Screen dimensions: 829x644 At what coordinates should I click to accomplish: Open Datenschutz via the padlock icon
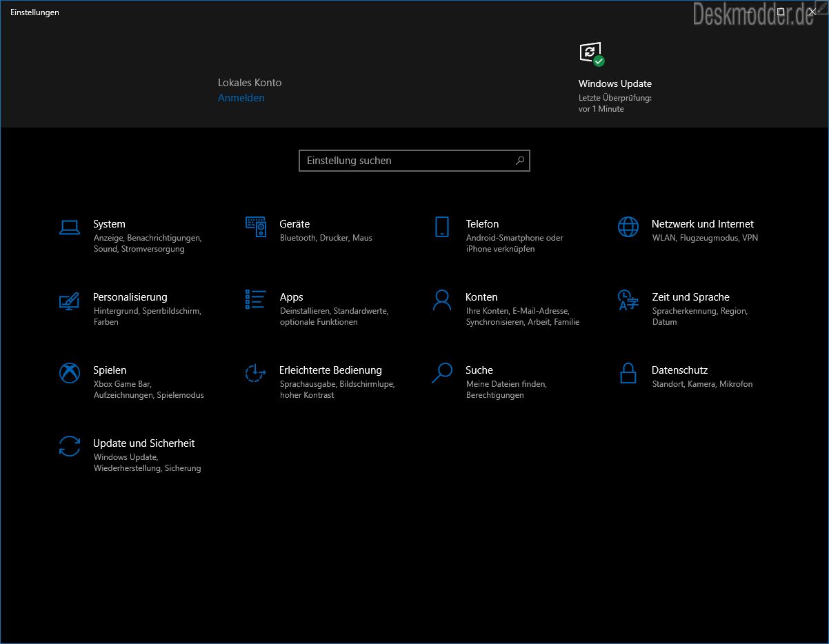click(628, 373)
